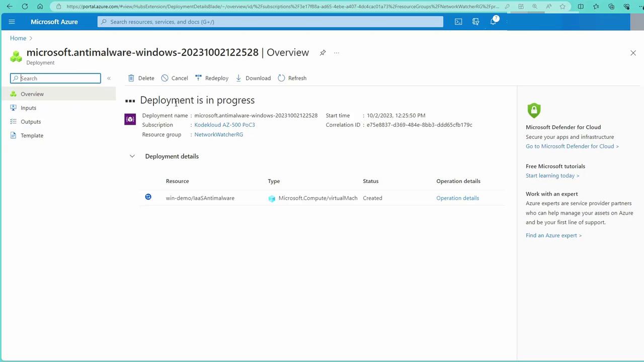This screenshot has width=644, height=362.
Task: Collapse the left navigation menu
Action: coord(109,78)
